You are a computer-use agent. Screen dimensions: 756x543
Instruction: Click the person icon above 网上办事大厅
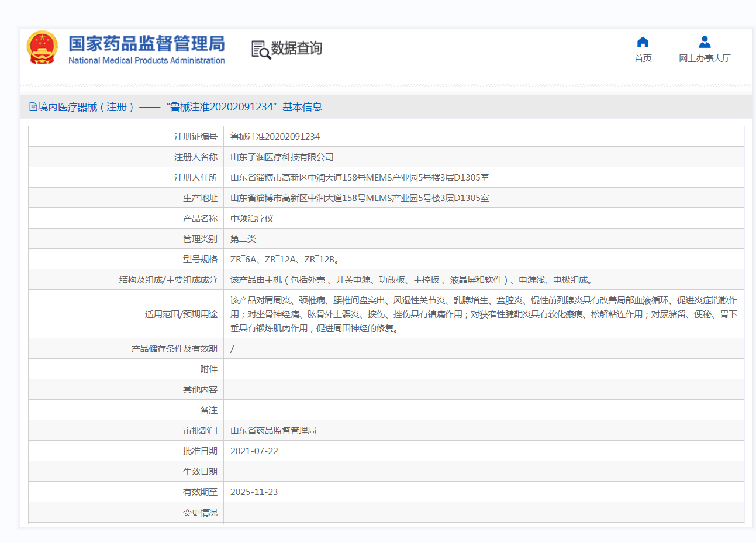(705, 42)
